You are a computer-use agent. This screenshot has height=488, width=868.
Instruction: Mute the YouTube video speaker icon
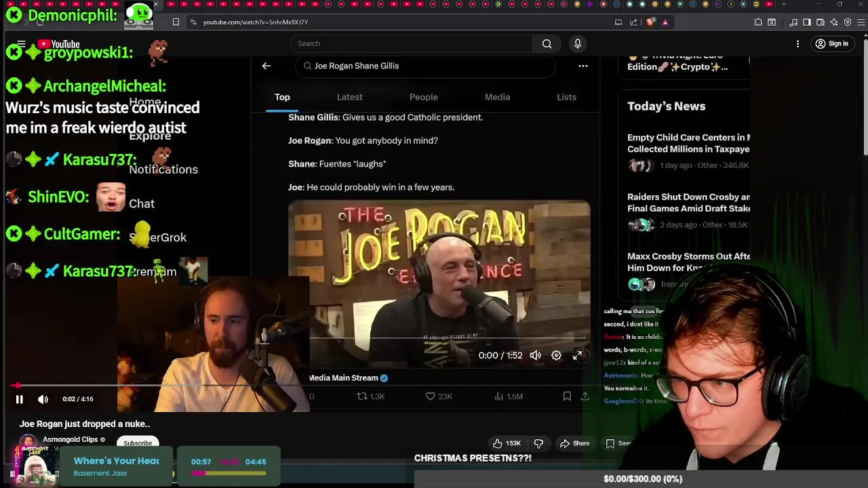pyautogui.click(x=43, y=399)
